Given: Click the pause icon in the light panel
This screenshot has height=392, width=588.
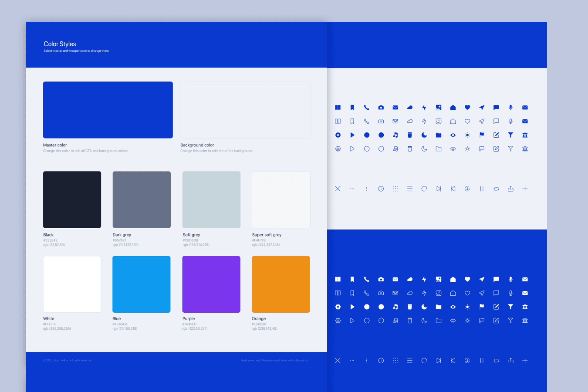Looking at the screenshot, I should coord(482,189).
